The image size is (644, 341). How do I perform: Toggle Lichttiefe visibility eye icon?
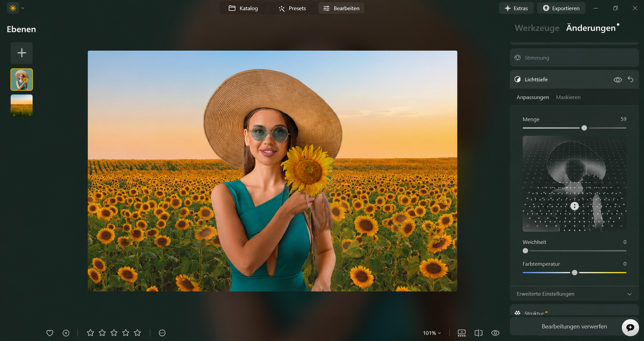coord(618,79)
